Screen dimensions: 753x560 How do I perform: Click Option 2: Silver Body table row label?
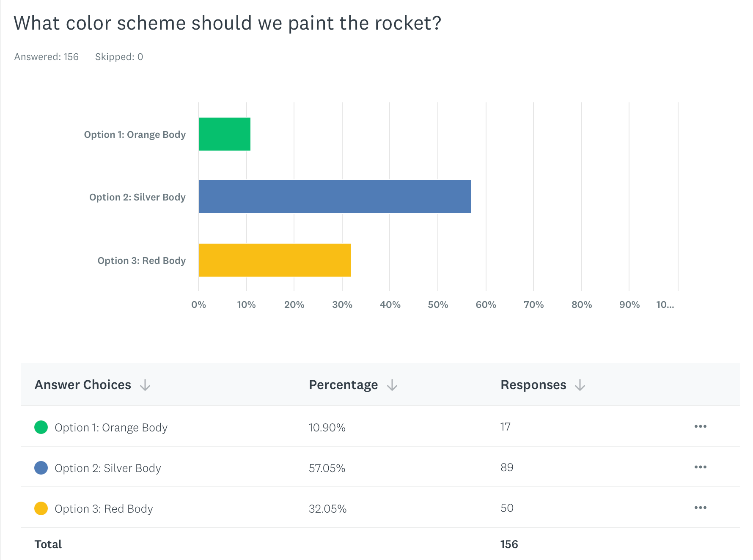pyautogui.click(x=108, y=468)
